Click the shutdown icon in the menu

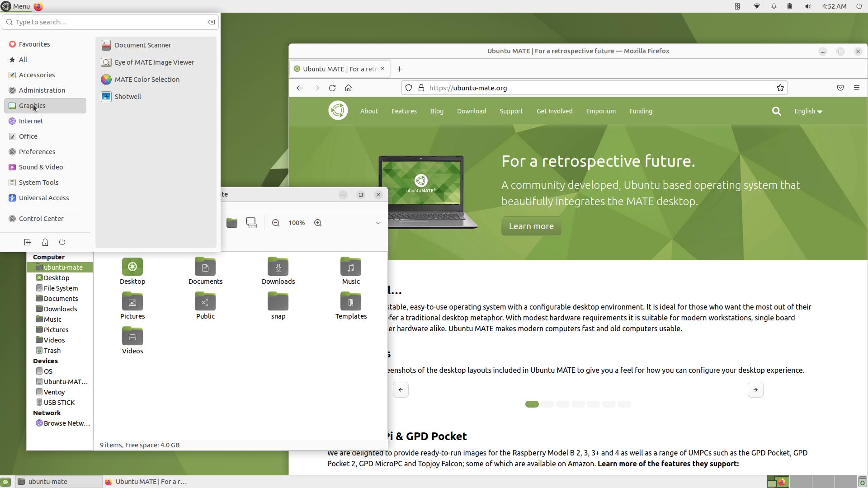tap(62, 242)
